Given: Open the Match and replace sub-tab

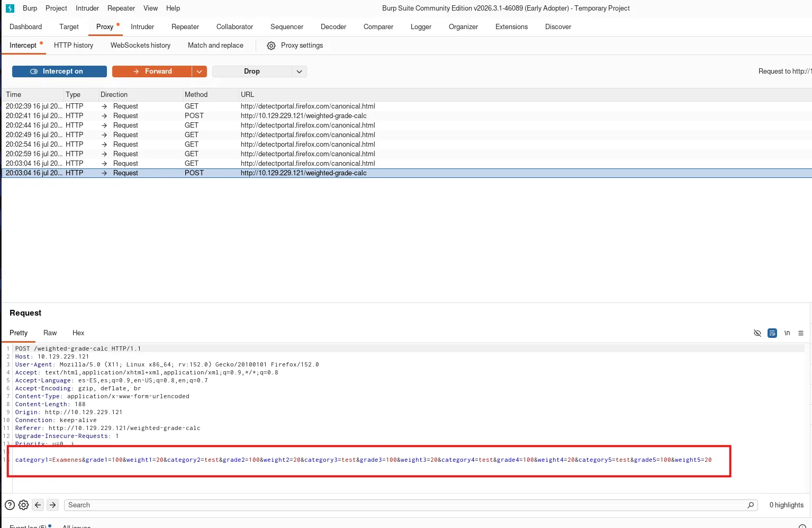Looking at the screenshot, I should tap(215, 46).
